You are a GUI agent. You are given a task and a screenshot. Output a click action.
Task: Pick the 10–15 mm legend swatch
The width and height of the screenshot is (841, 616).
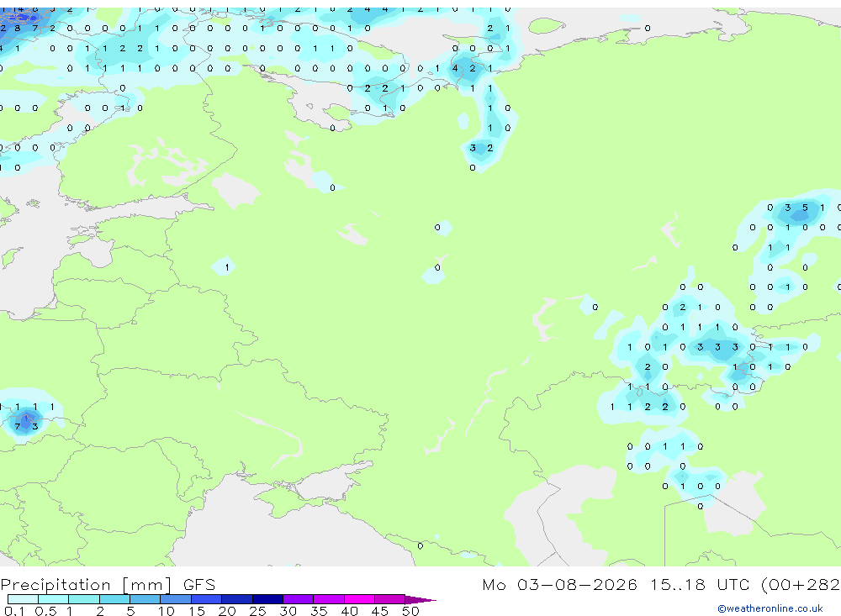[x=176, y=599]
